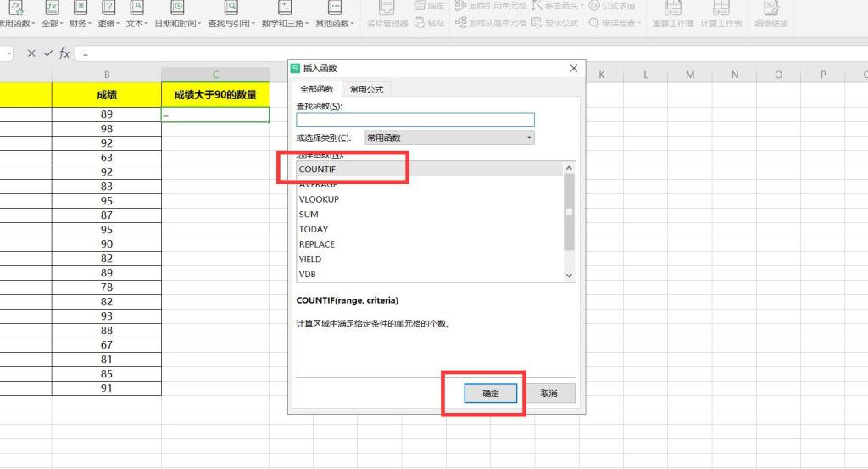The width and height of the screenshot is (868, 469).
Task: Select REPLACE in the function list
Action: pos(429,243)
